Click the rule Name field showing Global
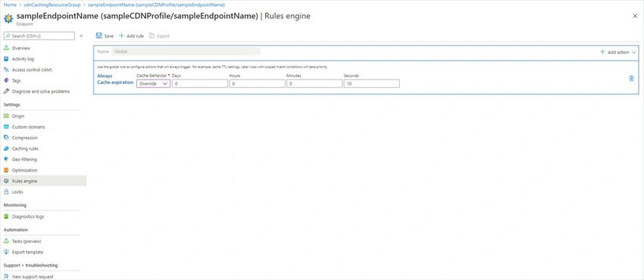Screen dimensions: 644x280 (186, 51)
